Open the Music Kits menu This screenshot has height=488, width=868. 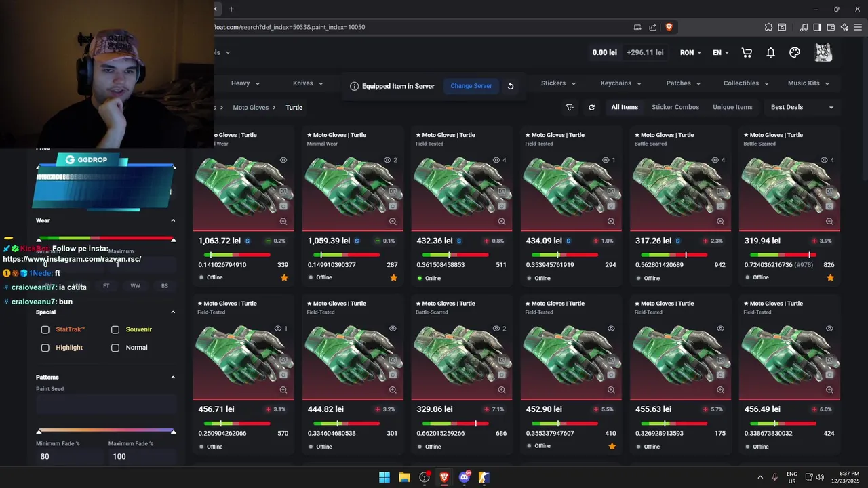[x=808, y=83]
